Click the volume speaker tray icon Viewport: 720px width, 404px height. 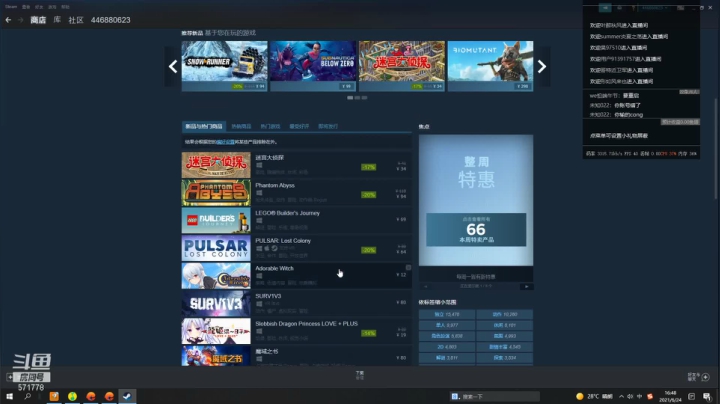click(630, 396)
